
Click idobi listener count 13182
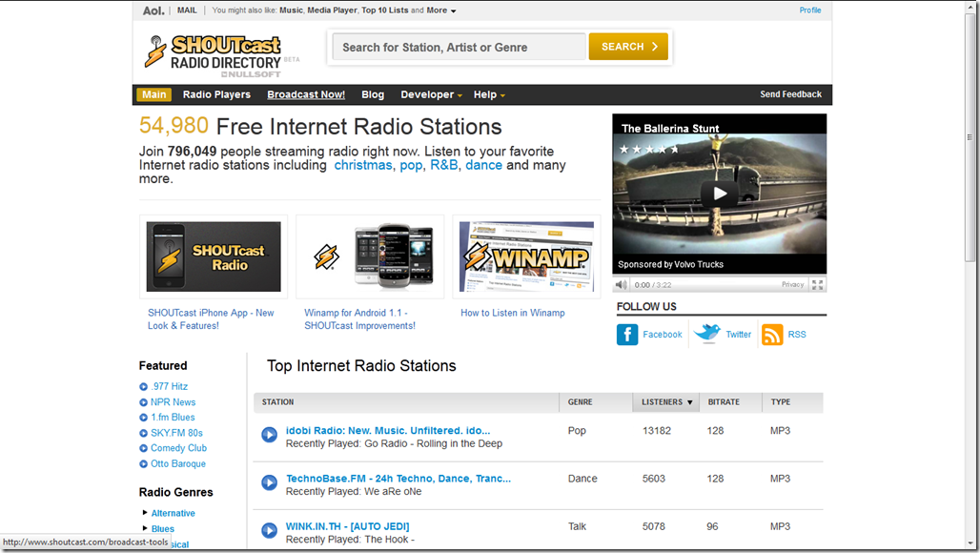(x=656, y=431)
